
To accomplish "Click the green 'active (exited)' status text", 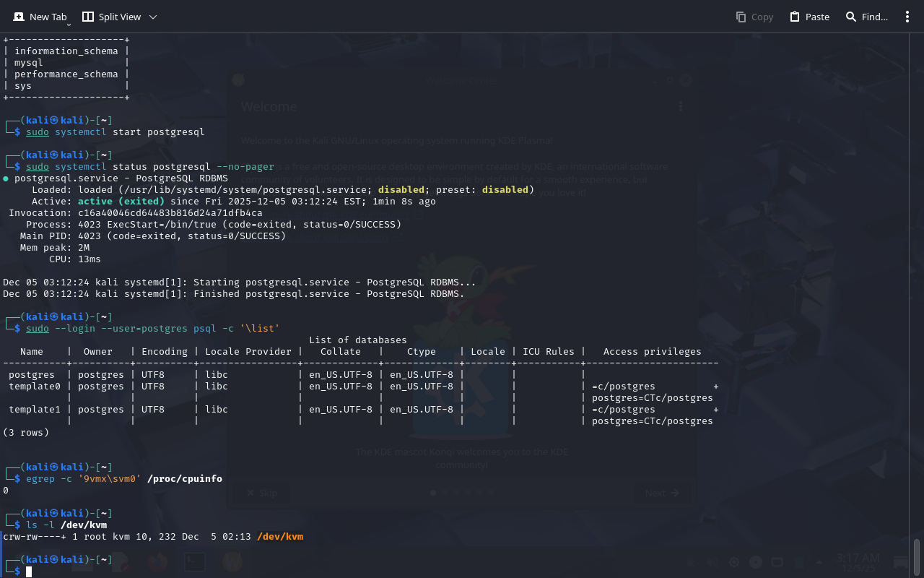I will [121, 202].
